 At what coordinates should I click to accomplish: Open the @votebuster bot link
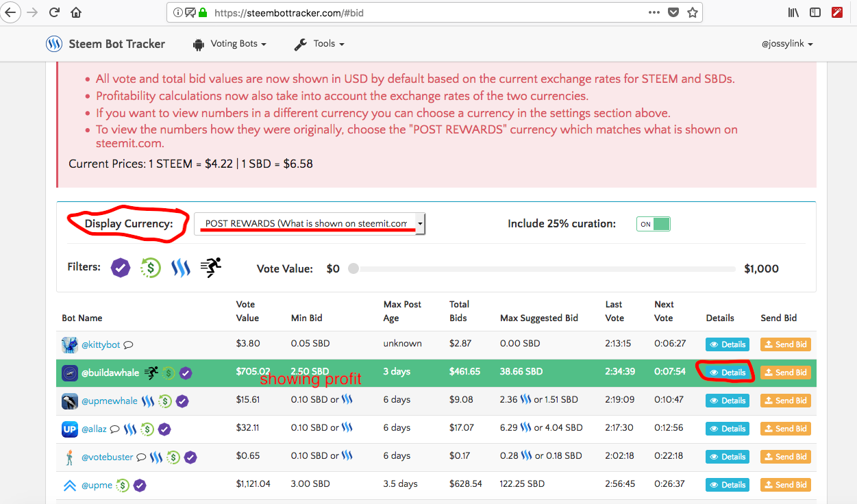[x=108, y=457]
